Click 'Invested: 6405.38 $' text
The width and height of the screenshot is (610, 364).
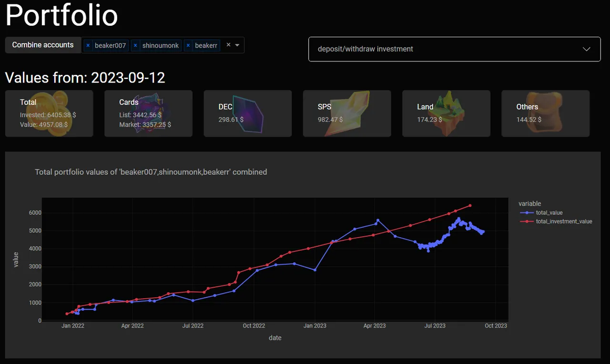48,115
